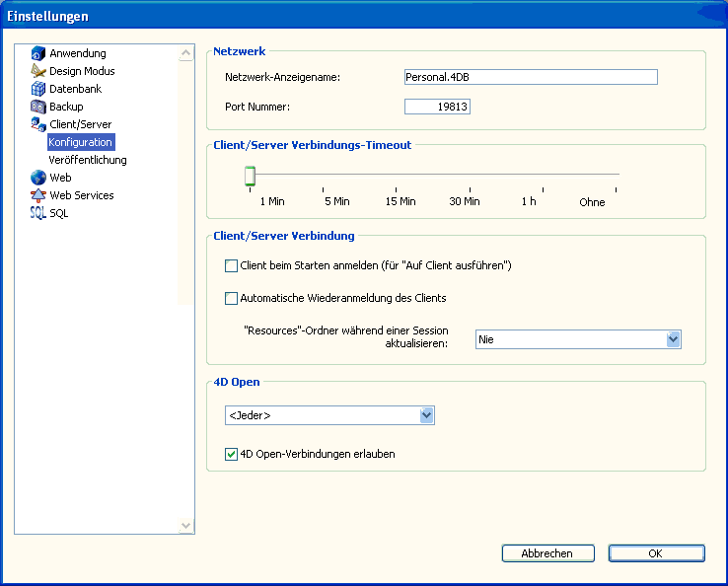
Task: Open the Datenbank cube icon
Action: point(38,89)
